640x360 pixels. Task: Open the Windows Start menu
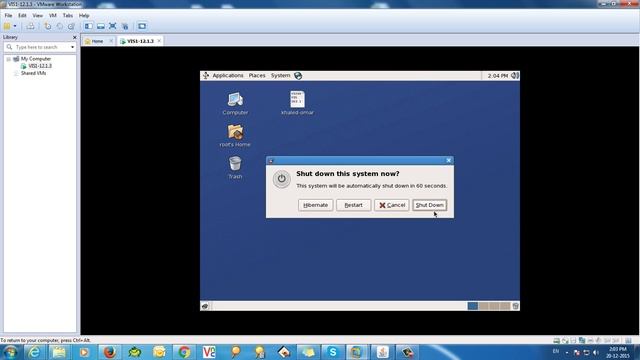[11, 352]
